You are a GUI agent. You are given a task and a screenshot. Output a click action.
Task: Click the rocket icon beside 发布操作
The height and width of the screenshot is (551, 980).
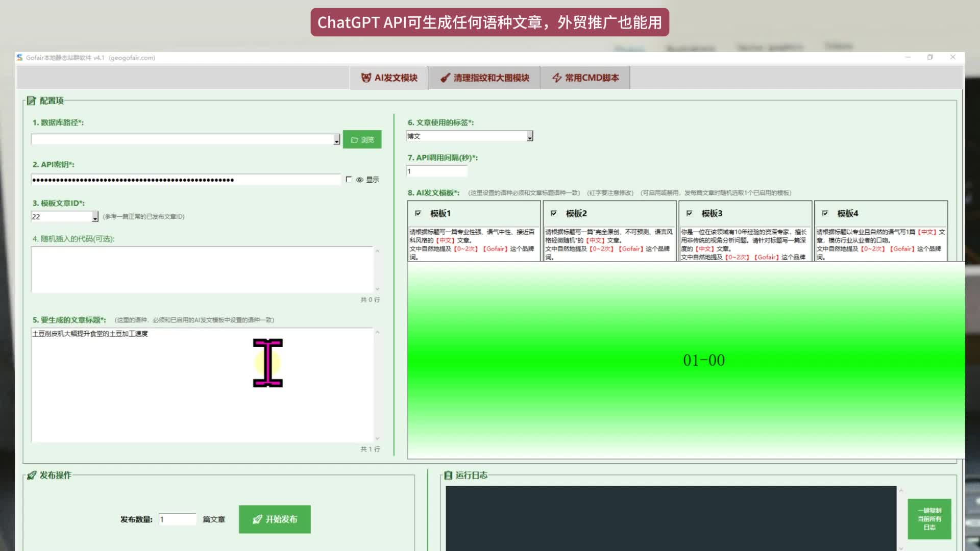[x=32, y=475]
